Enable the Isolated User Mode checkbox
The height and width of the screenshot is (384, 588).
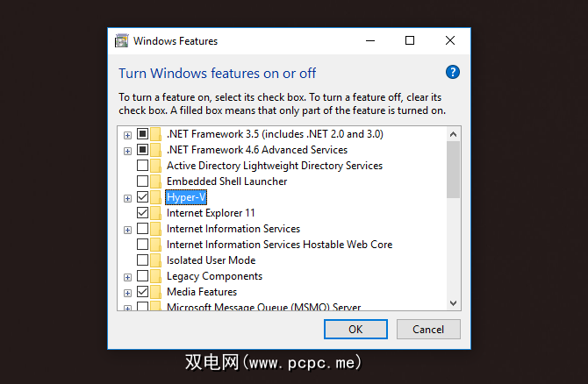click(142, 260)
